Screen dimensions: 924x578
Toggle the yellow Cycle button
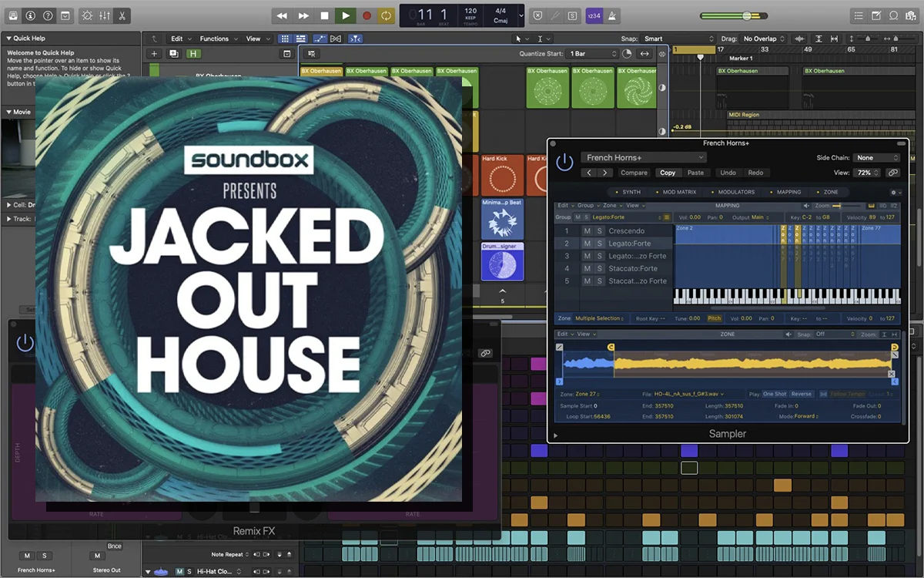(387, 15)
